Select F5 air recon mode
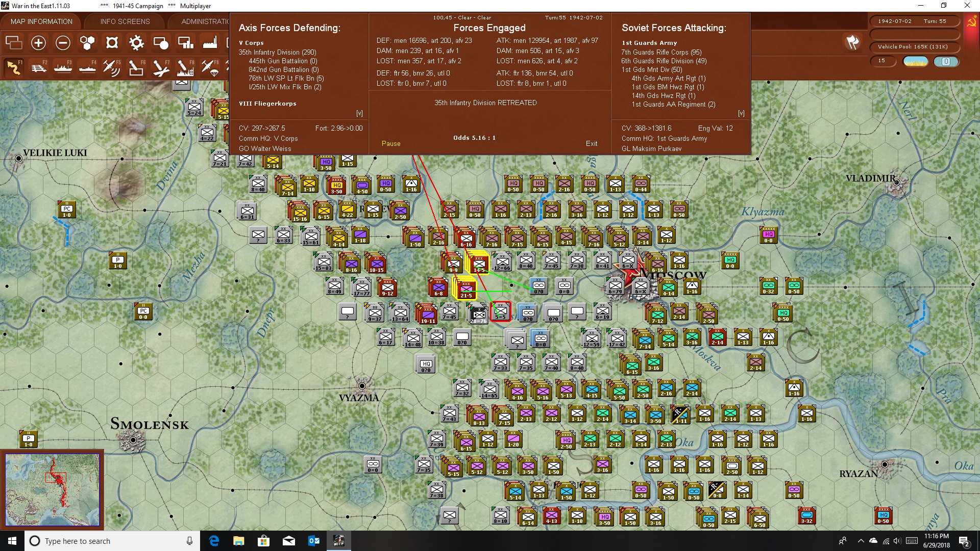 coord(112,67)
